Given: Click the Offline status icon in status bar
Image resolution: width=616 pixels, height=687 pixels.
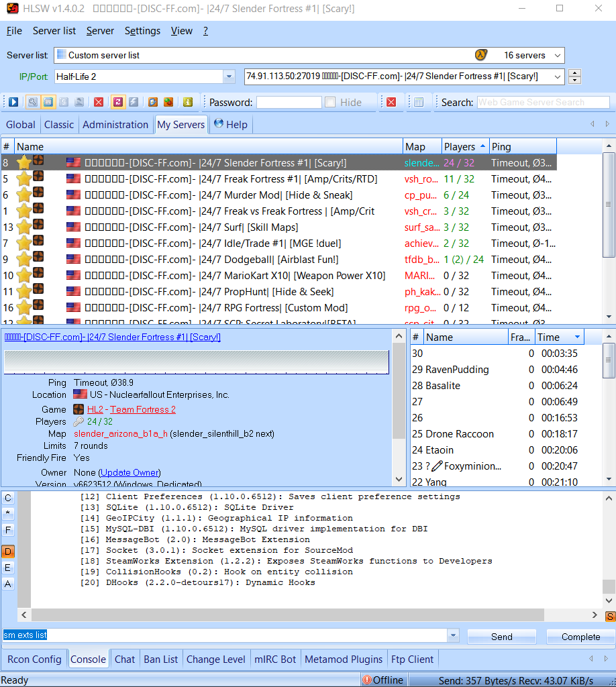Looking at the screenshot, I should click(366, 680).
